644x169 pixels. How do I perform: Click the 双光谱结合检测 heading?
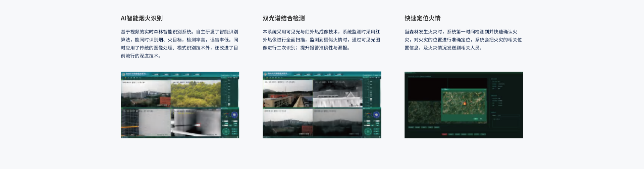[283, 18]
